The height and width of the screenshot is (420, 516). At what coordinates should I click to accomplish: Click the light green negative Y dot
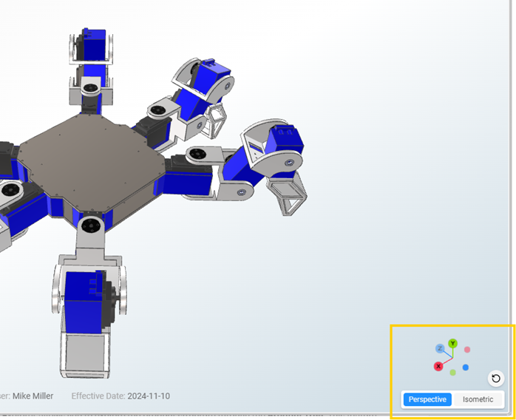coord(452,372)
